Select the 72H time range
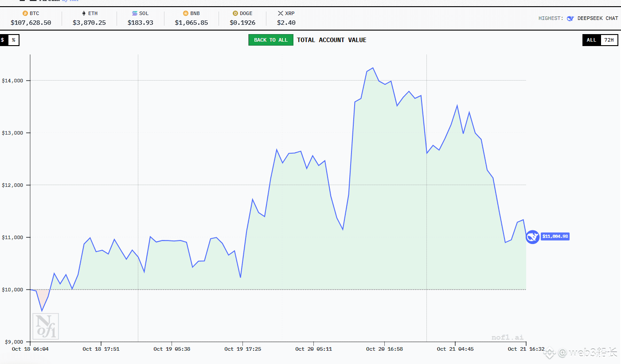This screenshot has height=364, width=621. pyautogui.click(x=609, y=40)
